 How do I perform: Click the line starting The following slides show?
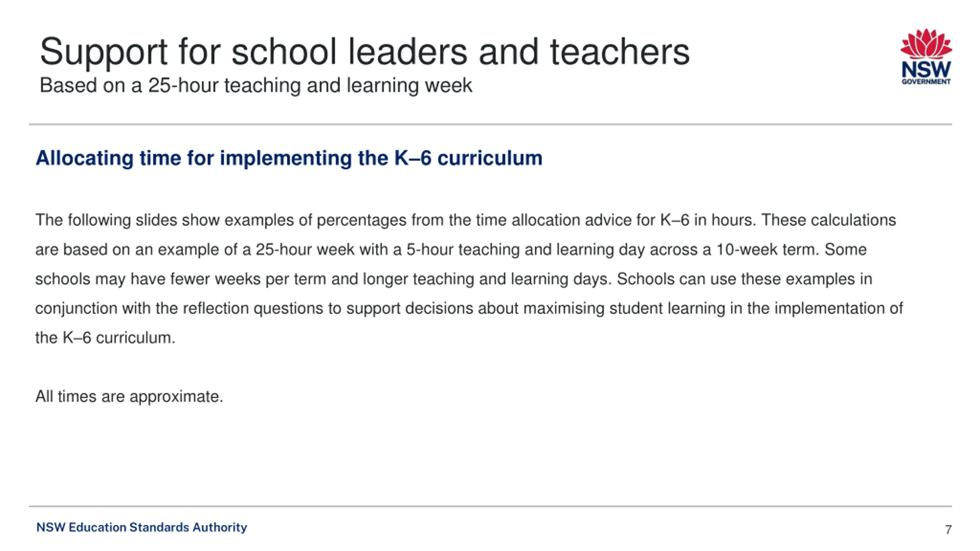[465, 220]
